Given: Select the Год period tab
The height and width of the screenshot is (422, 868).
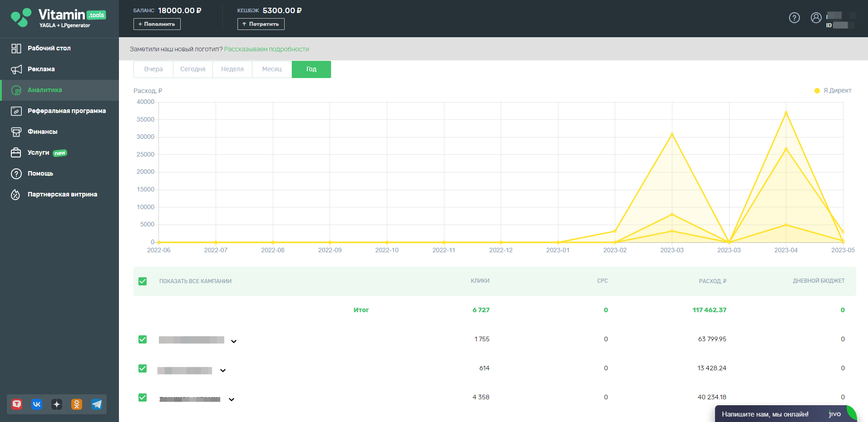Looking at the screenshot, I should point(311,69).
